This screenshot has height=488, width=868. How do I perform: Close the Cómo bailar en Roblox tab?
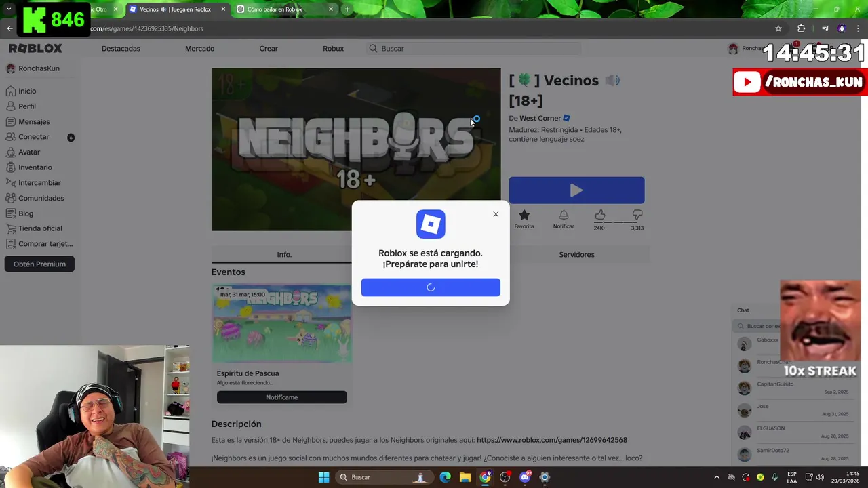coord(331,9)
